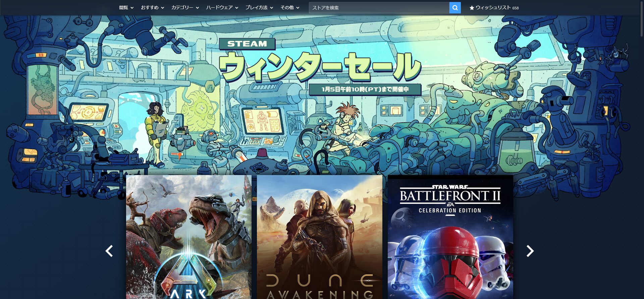Expand the 閲覧 dropdown menu
644x299 pixels.
[x=126, y=8]
